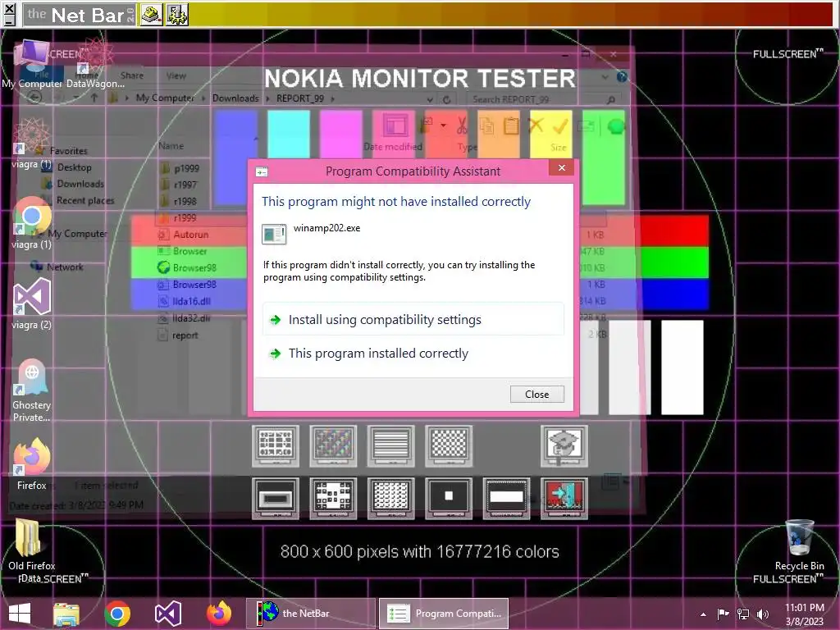Select the yellow color swatch
The width and height of the screenshot is (840, 630).
[x=550, y=134]
